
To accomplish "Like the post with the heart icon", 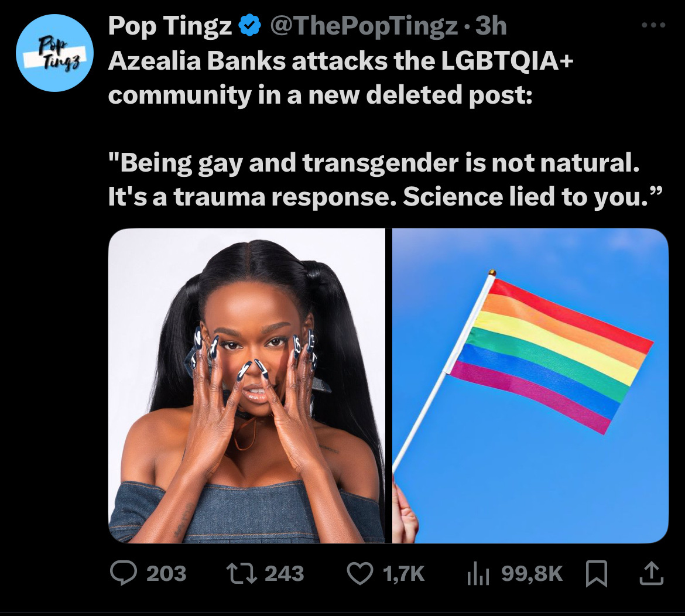I will pos(361,573).
